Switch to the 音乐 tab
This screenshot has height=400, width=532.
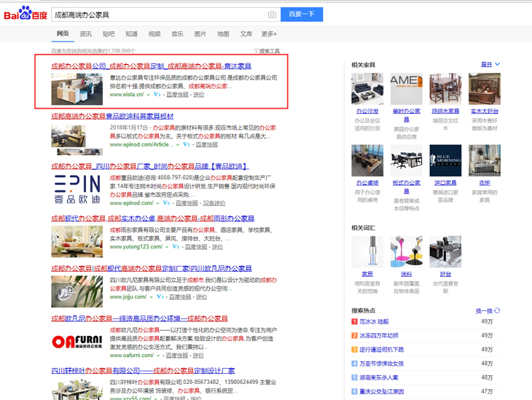click(177, 34)
